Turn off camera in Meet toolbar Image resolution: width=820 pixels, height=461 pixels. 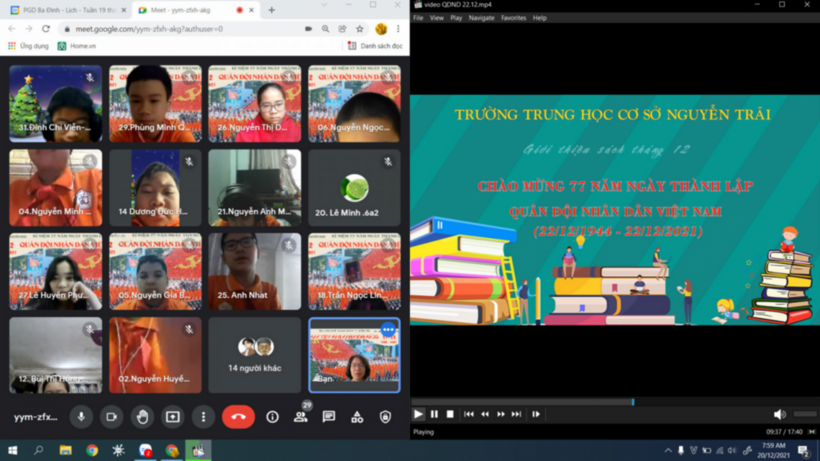(x=112, y=417)
